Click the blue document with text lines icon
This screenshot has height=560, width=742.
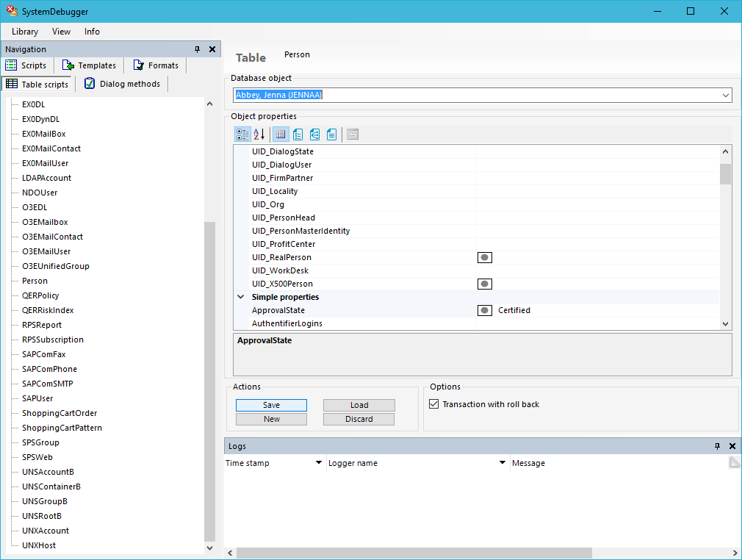(x=332, y=134)
